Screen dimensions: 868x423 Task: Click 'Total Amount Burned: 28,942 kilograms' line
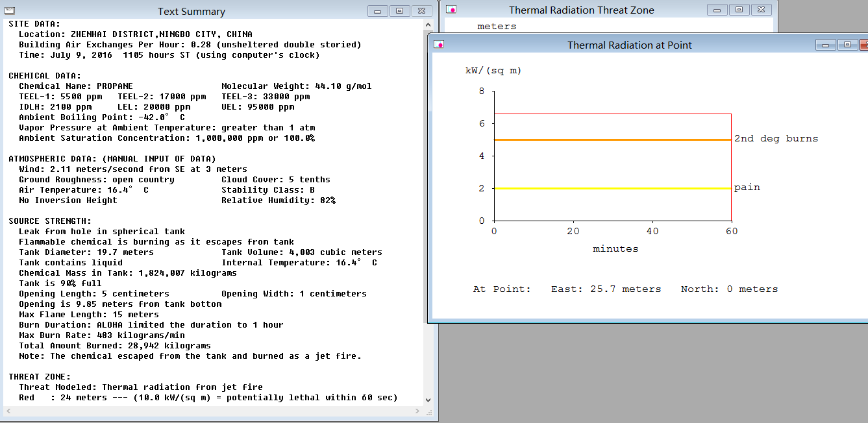[115, 346]
